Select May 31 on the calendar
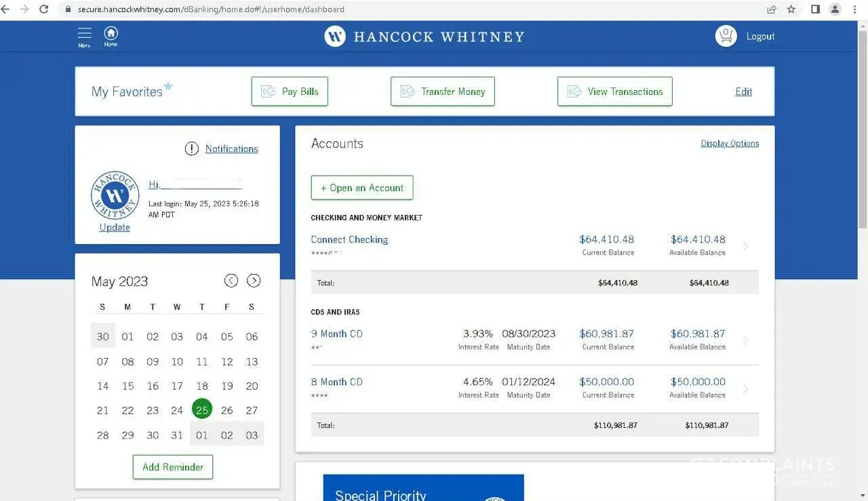The height and width of the screenshot is (501, 868). pyautogui.click(x=177, y=435)
